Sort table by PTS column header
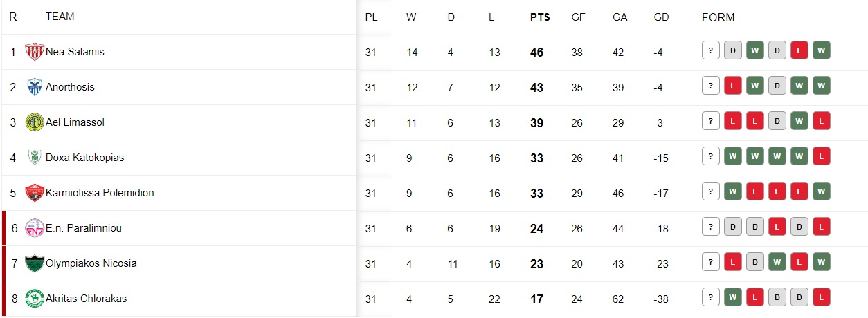The width and height of the screenshot is (868, 318). click(540, 17)
